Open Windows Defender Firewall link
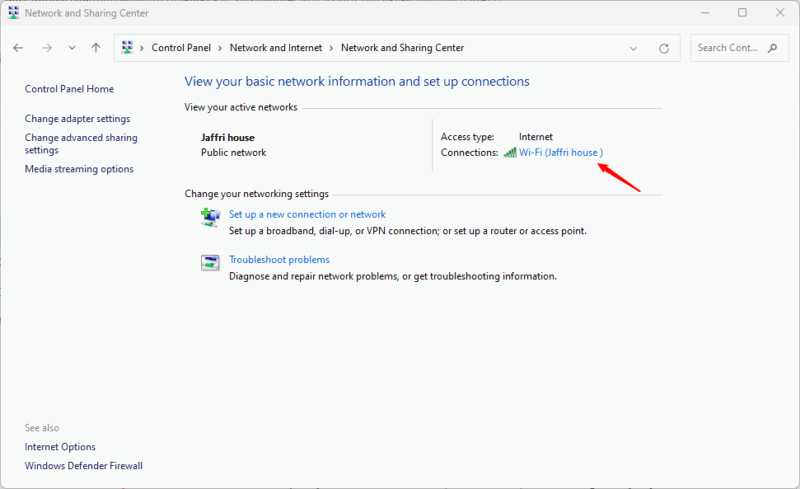 pos(84,466)
